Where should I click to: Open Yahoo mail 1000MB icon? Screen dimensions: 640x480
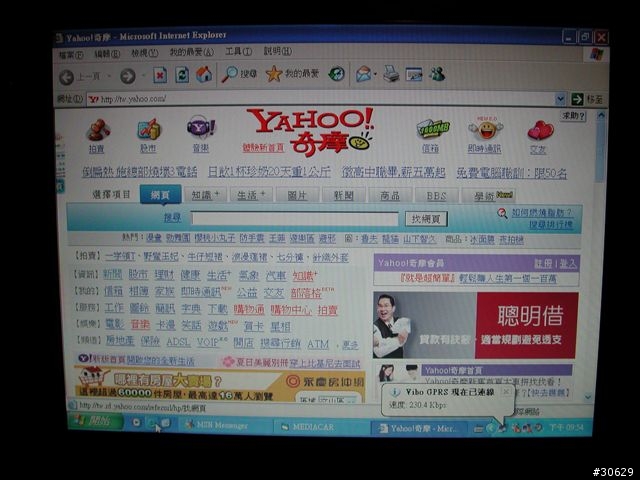pos(433,130)
